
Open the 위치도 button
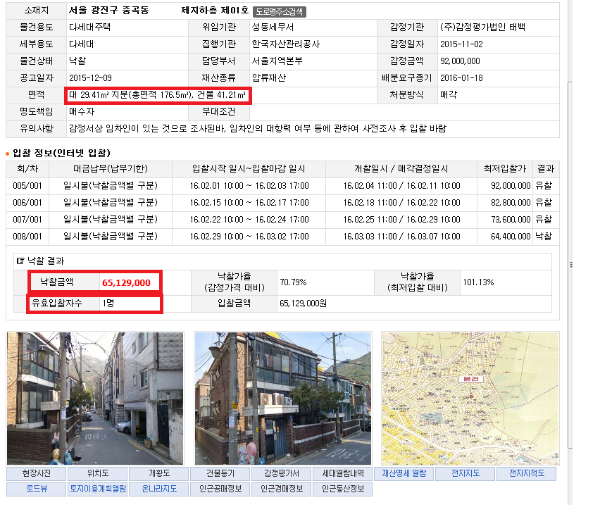98,474
